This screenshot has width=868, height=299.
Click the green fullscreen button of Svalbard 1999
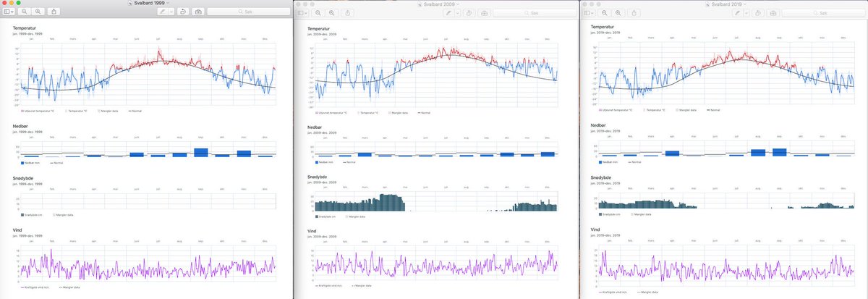tap(18, 3)
